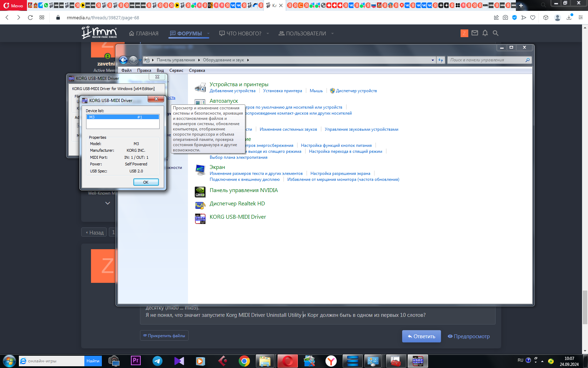Open the browser downloads icon
Screen dimensions: 588x368
pos(569,18)
